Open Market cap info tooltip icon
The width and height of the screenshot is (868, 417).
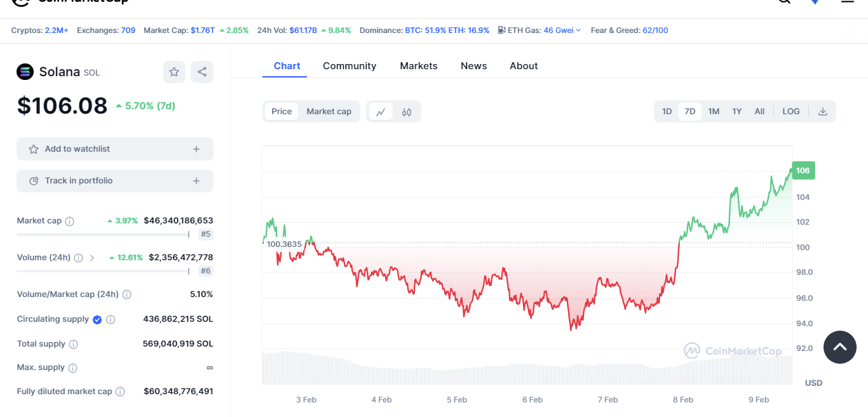(x=70, y=222)
